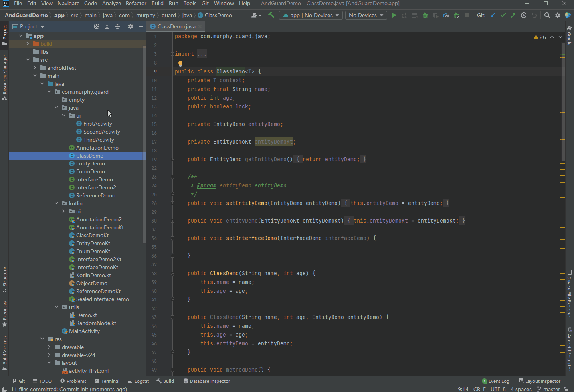Click the locate target icon in Project panel
This screenshot has height=392, width=574.
pos(97,26)
